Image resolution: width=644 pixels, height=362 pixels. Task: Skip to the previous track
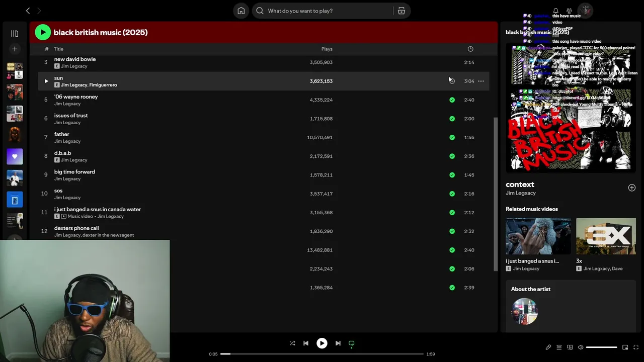click(x=306, y=343)
